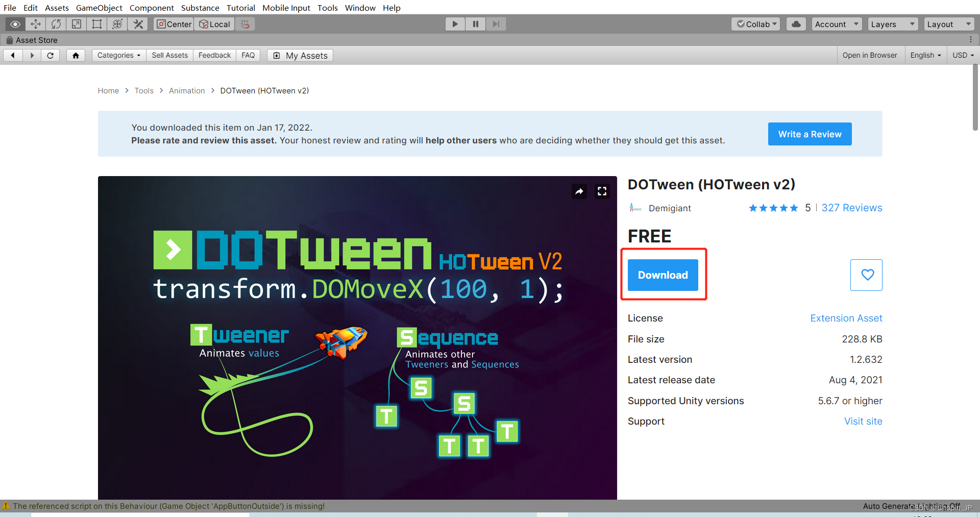Image resolution: width=980 pixels, height=517 pixels.
Task: View media in fullscreen
Action: point(602,191)
